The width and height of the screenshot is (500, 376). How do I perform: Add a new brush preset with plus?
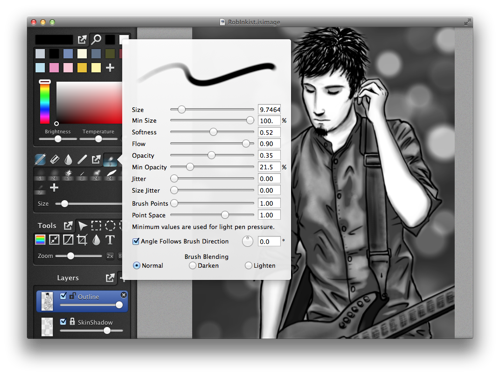54,188
